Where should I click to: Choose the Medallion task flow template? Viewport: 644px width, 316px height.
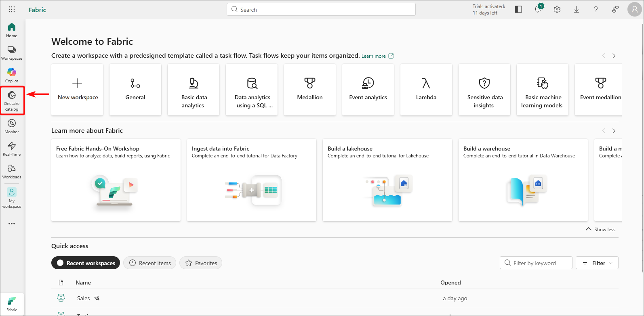point(310,90)
